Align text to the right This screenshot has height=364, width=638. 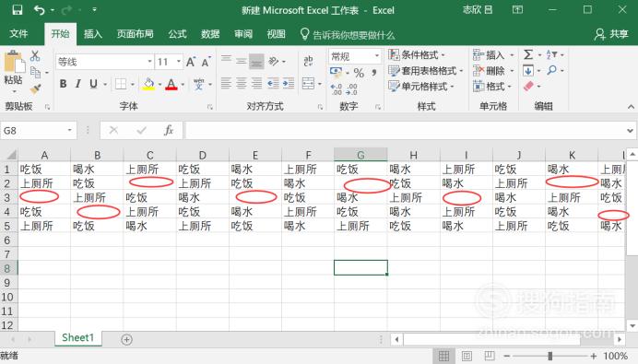pos(256,83)
